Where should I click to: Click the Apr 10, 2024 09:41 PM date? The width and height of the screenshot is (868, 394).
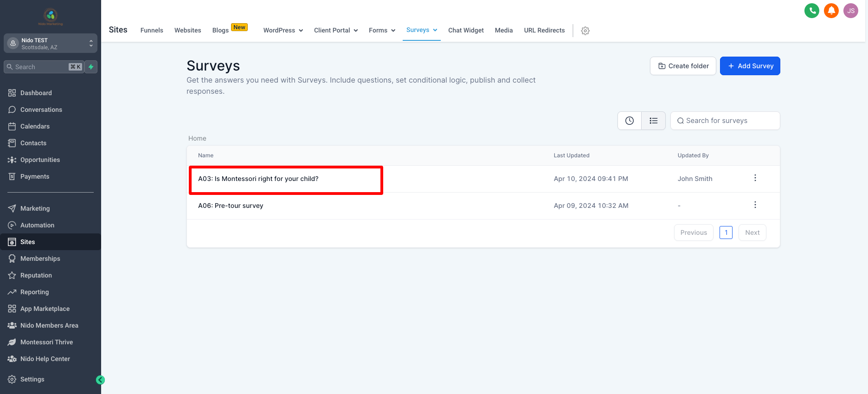click(x=591, y=179)
